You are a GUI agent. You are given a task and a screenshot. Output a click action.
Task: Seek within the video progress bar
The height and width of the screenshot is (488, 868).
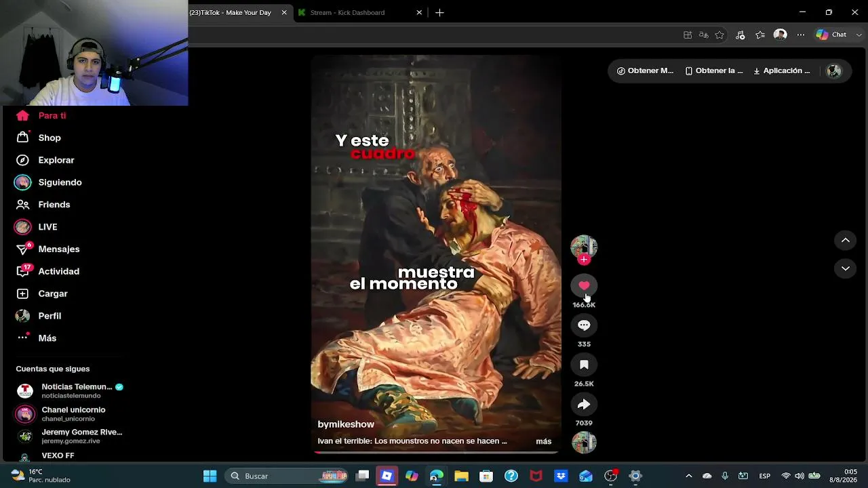click(436, 452)
